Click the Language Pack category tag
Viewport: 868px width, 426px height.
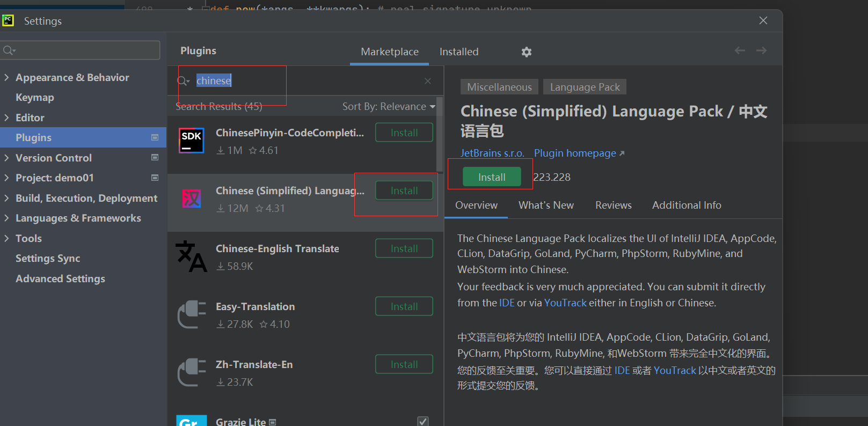click(585, 87)
